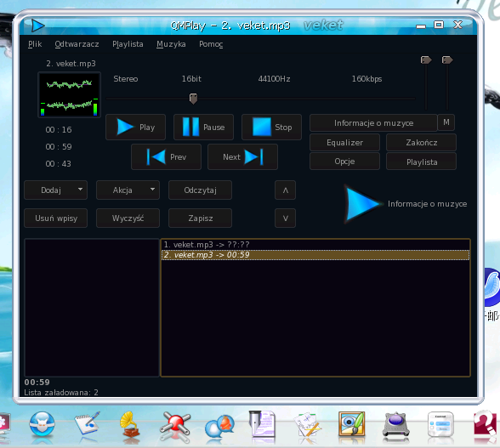
Task: Select playlist entry 1. veket.mp3
Action: (315, 245)
